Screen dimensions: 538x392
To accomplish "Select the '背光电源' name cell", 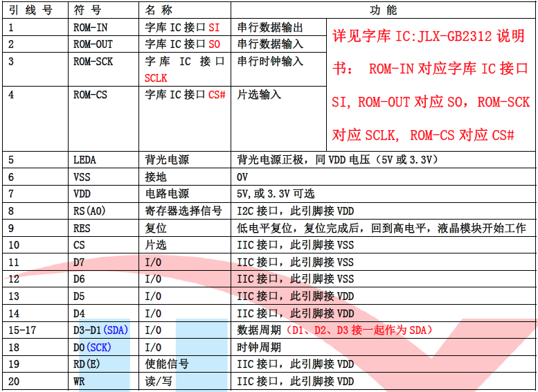I will pos(167,160).
